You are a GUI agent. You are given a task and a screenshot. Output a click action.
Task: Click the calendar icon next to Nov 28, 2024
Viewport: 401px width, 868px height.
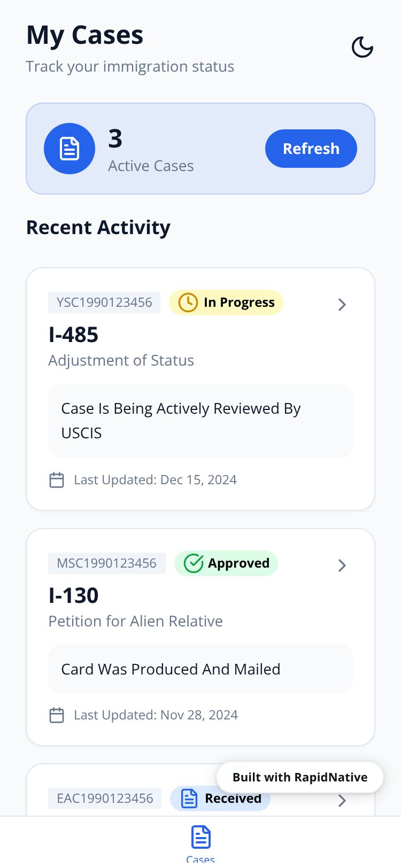point(57,715)
